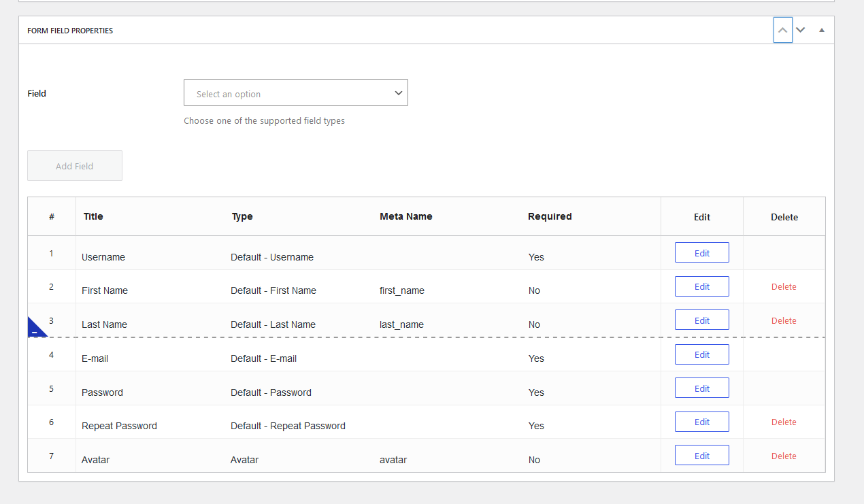Screen dimensions: 864x504
Task: Collapse the Form Field Properties panel
Action: coord(822,31)
